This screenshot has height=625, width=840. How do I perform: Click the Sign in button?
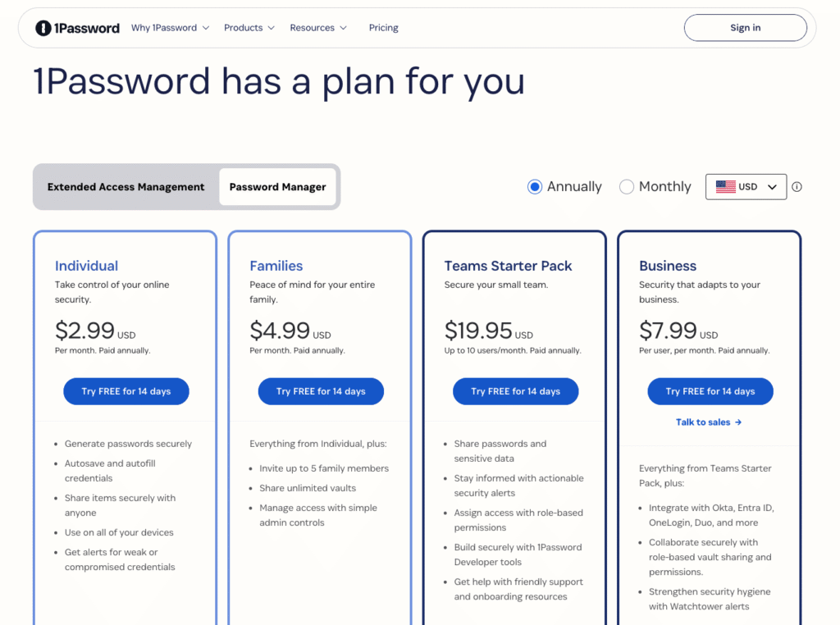pyautogui.click(x=745, y=28)
